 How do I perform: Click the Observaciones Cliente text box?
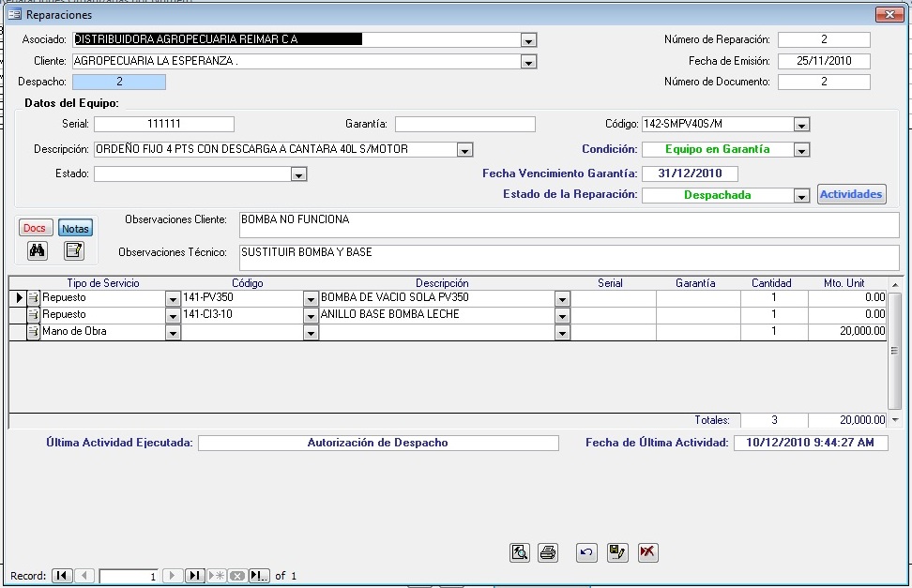pos(570,225)
